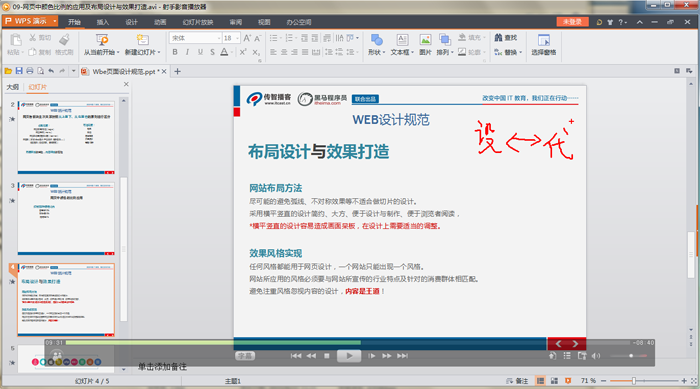
Task: Play the video with the play button
Action: [x=349, y=356]
